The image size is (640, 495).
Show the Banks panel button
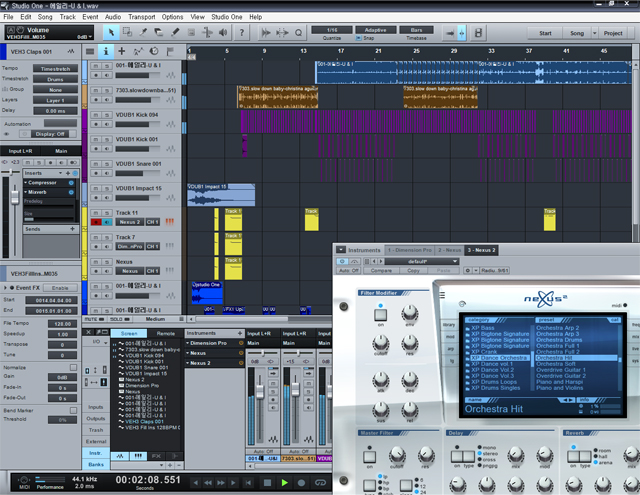[x=96, y=464]
